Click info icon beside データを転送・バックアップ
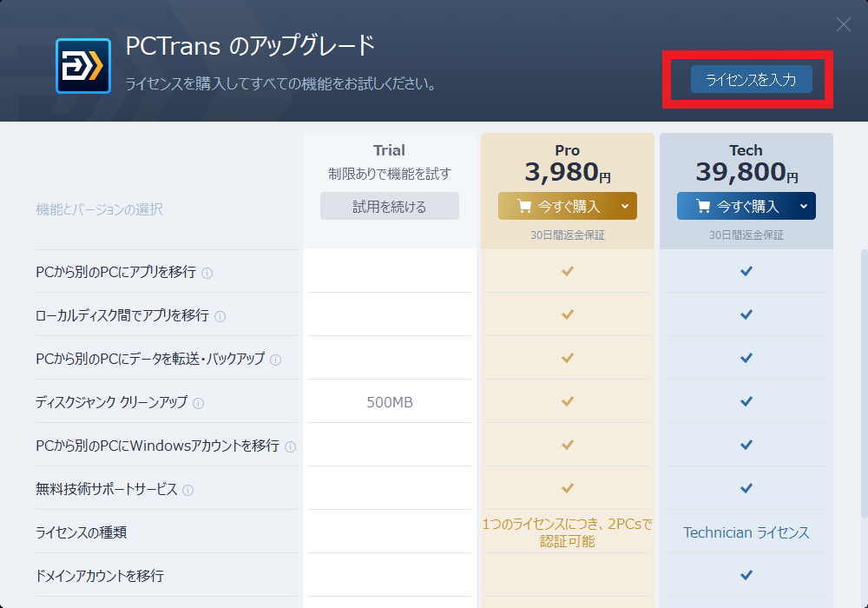Screen dimensions: 868x608 click(x=275, y=360)
